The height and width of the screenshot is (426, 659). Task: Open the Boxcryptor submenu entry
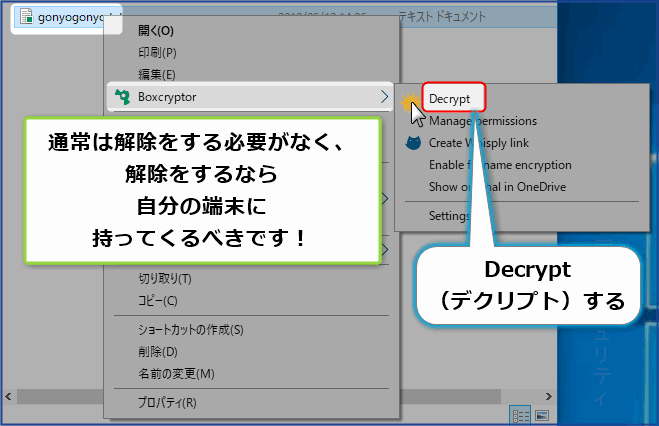click(250, 97)
